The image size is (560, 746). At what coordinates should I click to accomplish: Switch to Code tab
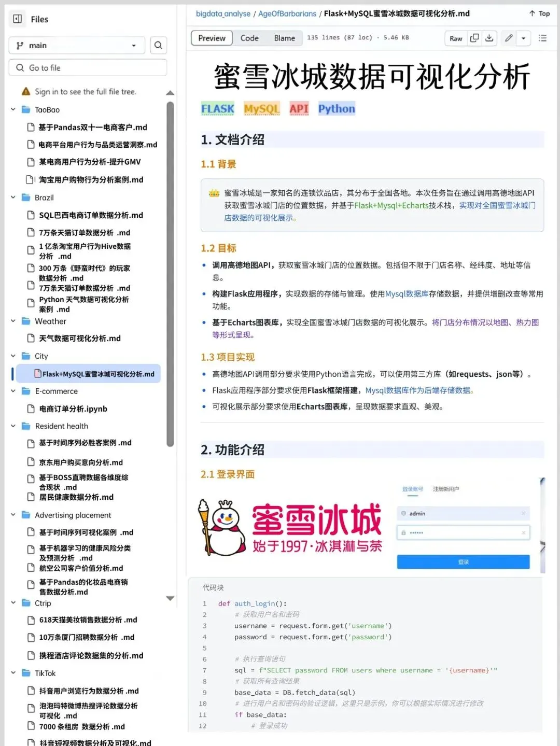pyautogui.click(x=249, y=38)
